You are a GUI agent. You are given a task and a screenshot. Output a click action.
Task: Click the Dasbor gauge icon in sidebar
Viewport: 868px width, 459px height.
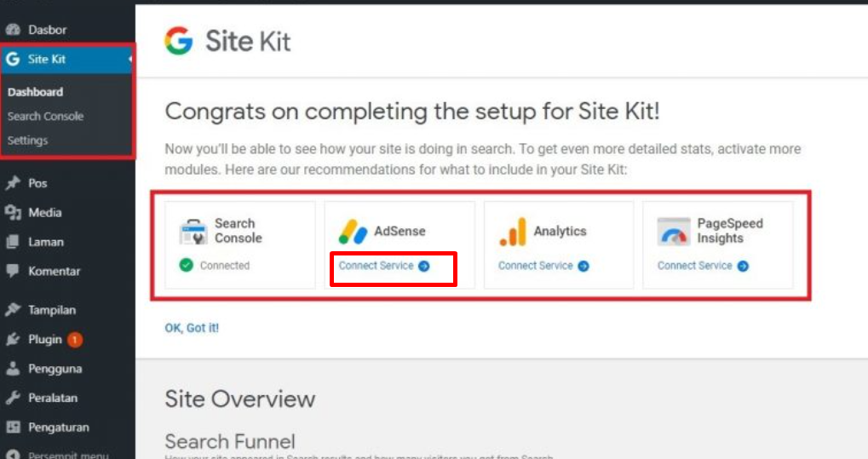pyautogui.click(x=13, y=30)
